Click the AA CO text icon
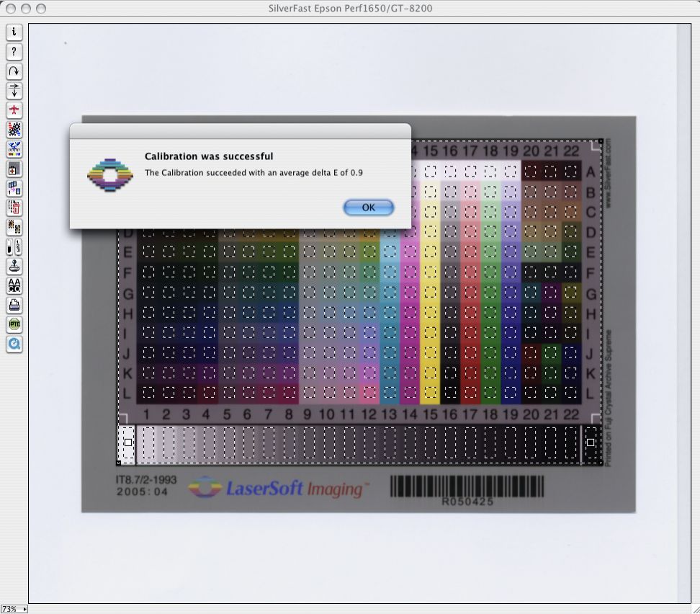The image size is (700, 614). tap(14, 286)
